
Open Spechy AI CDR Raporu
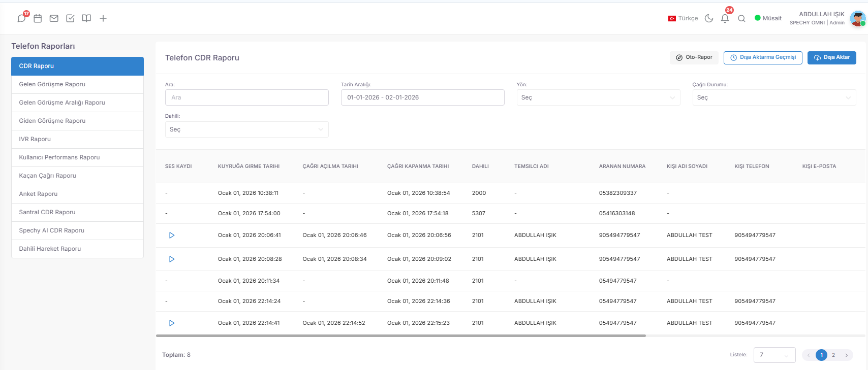(x=77, y=230)
